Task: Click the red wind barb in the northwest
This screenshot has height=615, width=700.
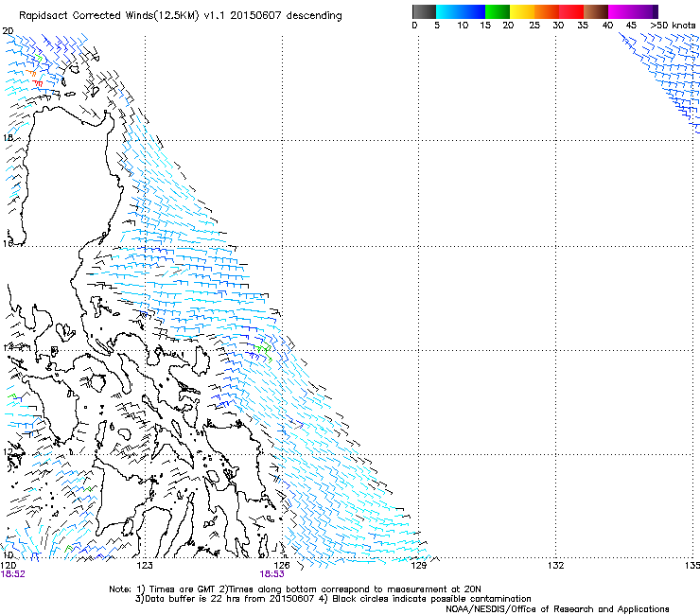Action: coord(38,83)
